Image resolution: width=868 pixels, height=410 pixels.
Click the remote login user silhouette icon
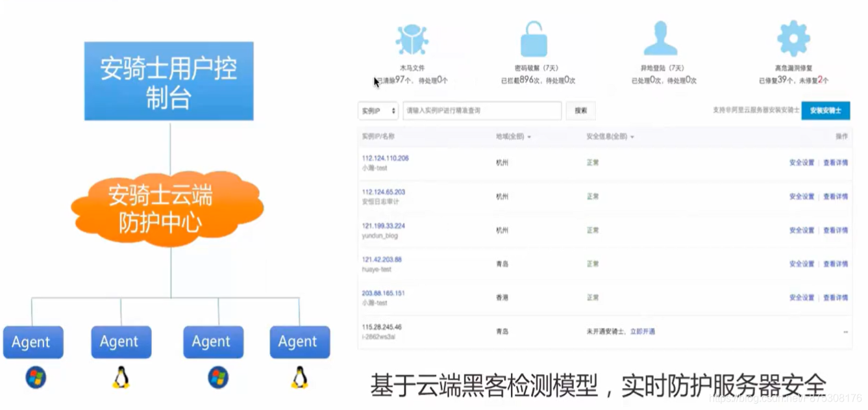coord(660,38)
